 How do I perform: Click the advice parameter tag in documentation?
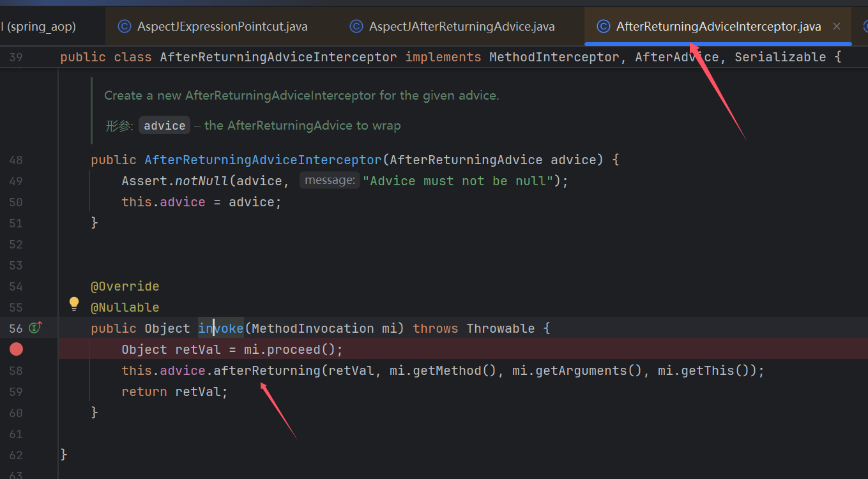click(164, 126)
